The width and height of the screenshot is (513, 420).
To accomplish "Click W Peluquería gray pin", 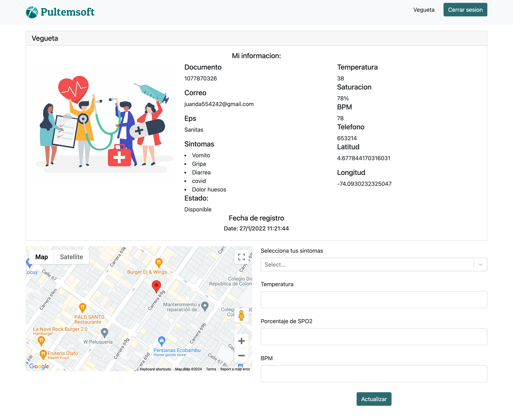I will (104, 333).
